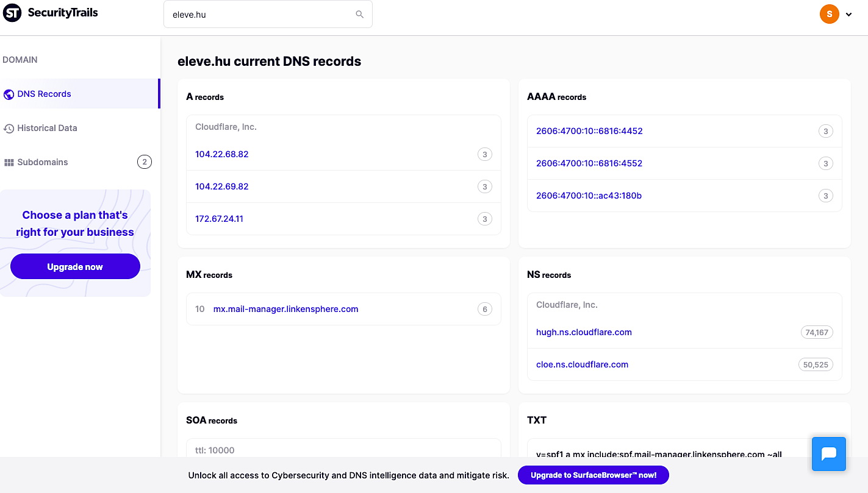Click the Upgrade now button

pos(75,267)
